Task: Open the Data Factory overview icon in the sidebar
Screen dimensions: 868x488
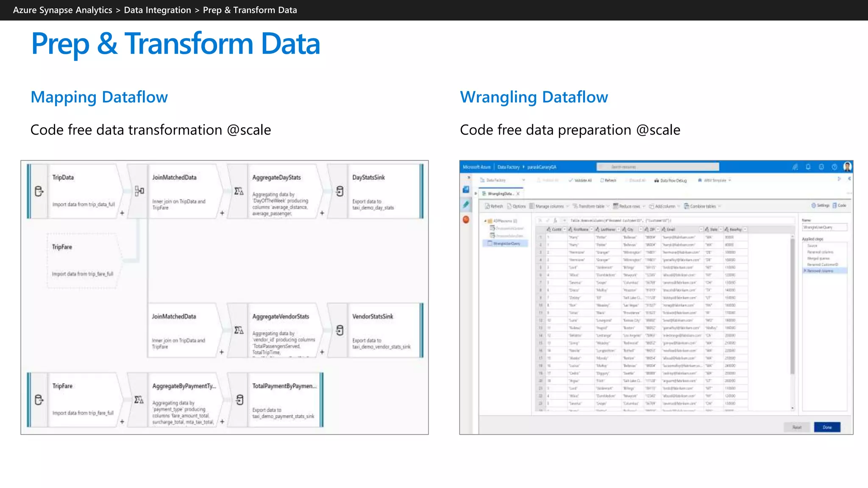Action: coord(466,189)
